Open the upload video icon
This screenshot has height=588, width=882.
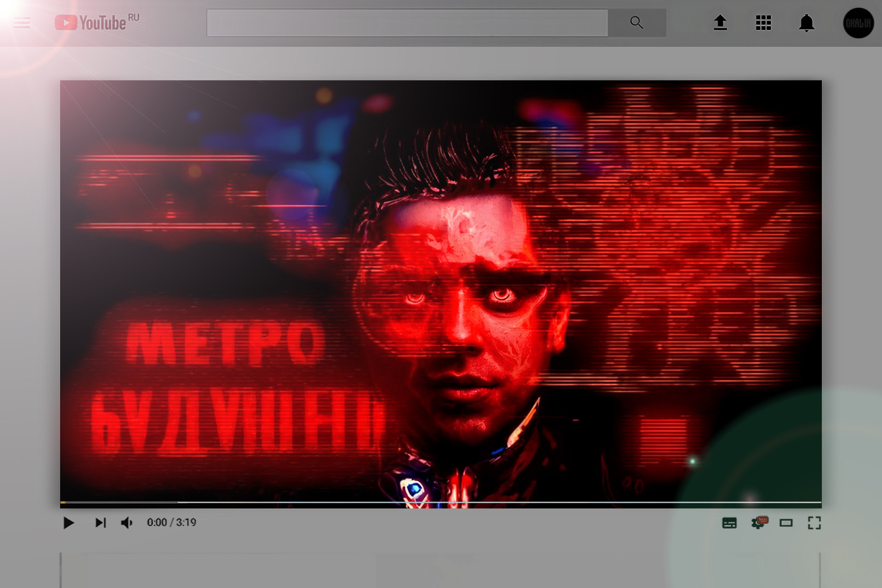720,23
